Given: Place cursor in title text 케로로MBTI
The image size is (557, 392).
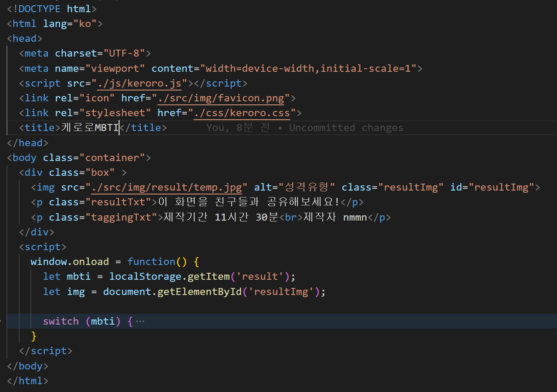Looking at the screenshot, I should [90, 127].
